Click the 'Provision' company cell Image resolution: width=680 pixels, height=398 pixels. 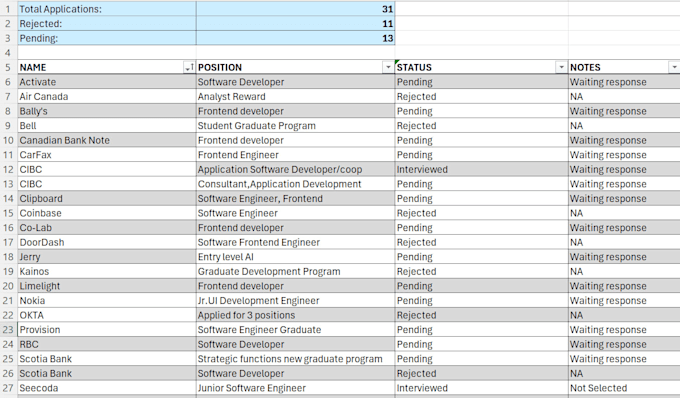point(107,329)
